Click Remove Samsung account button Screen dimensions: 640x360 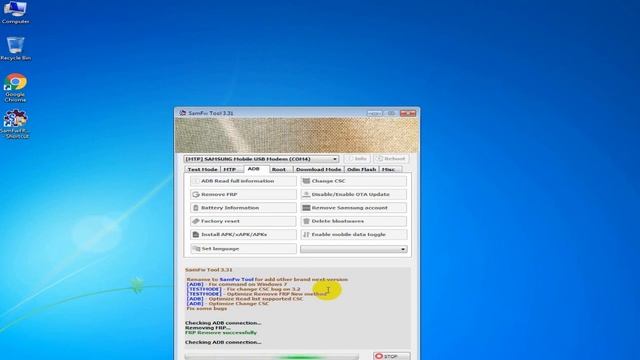pyautogui.click(x=353, y=208)
